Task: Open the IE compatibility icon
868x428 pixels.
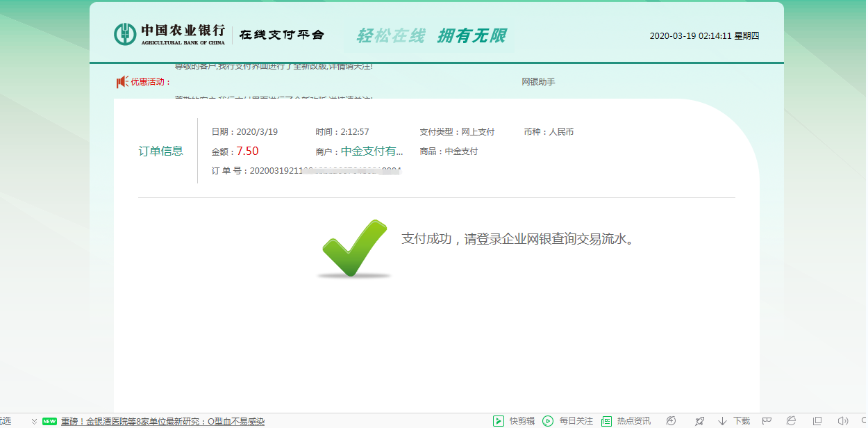Action: [791, 420]
